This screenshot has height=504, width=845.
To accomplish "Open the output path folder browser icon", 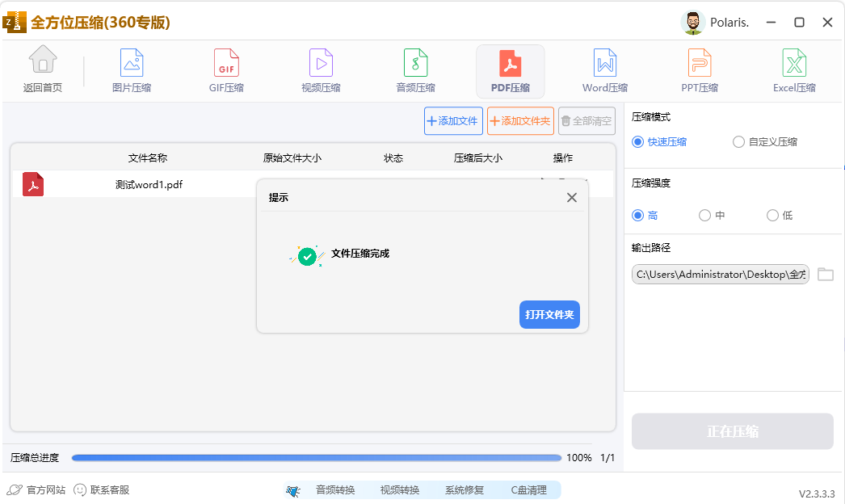I will point(825,274).
